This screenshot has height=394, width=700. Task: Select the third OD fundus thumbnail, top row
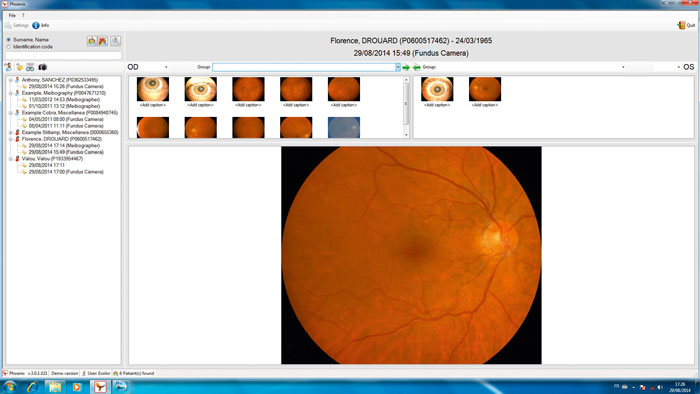(x=248, y=89)
